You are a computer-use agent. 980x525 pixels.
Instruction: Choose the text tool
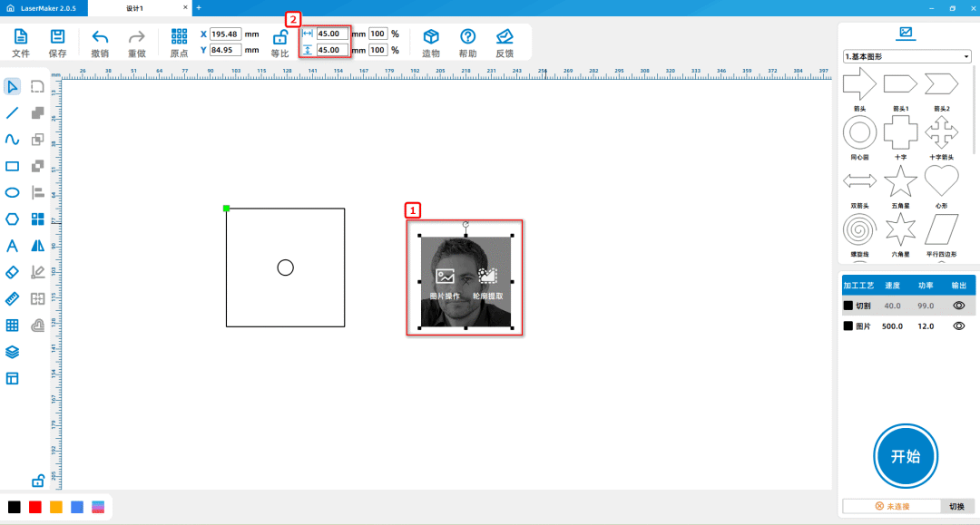13,246
